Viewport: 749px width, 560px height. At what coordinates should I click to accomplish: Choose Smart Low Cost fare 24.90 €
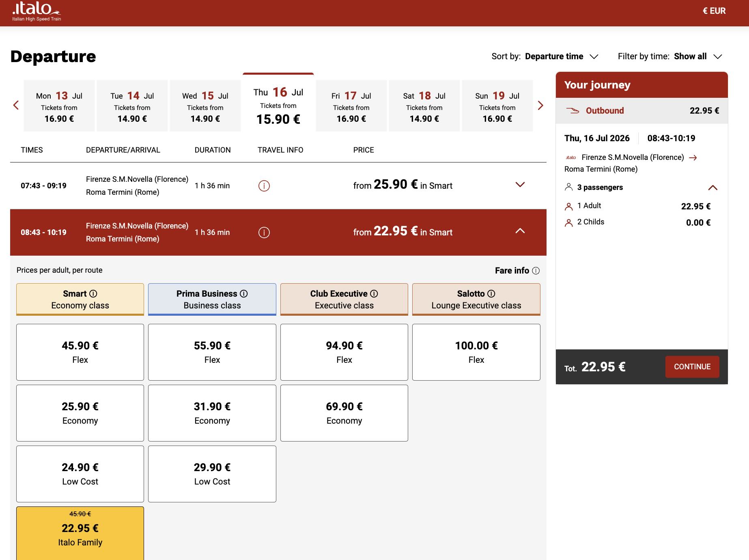click(80, 474)
